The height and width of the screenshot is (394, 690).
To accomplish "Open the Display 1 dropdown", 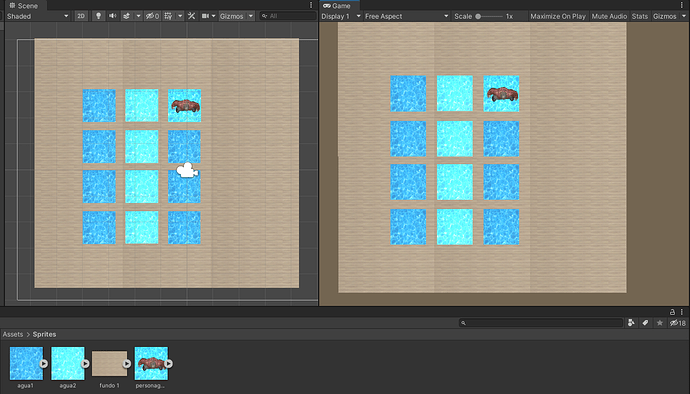I will 341,16.
